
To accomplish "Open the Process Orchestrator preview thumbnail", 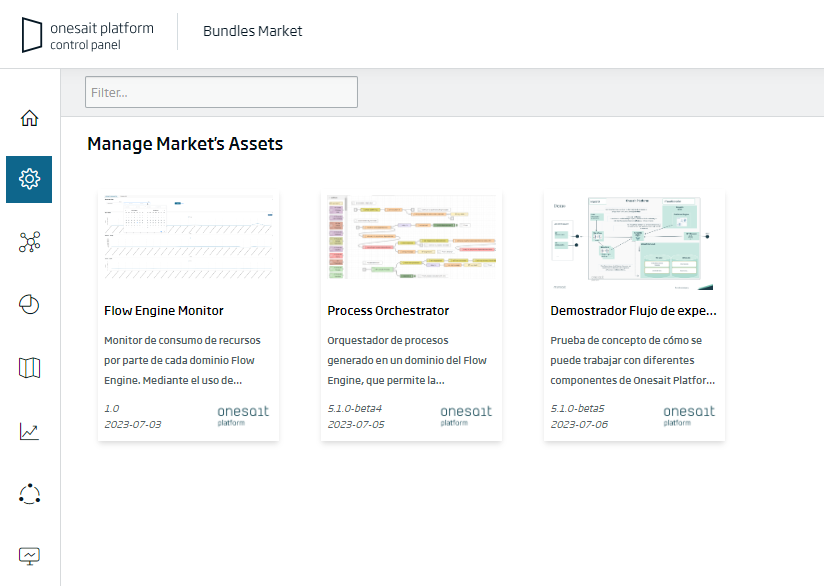I will [411, 238].
